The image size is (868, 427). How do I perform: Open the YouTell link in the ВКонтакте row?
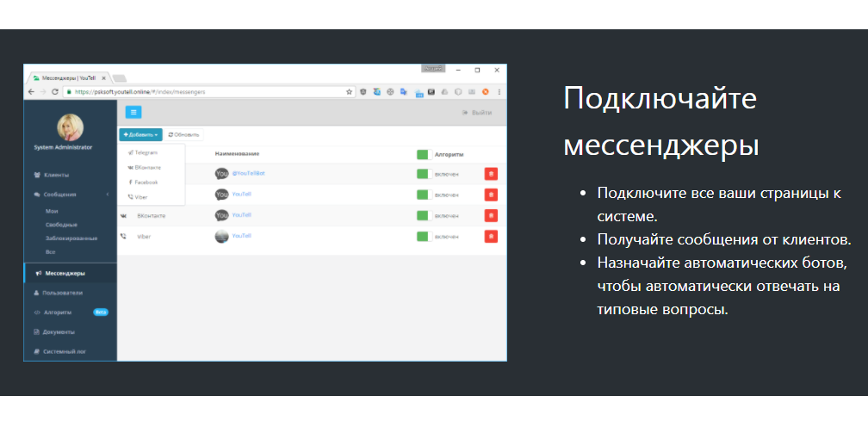click(x=241, y=214)
